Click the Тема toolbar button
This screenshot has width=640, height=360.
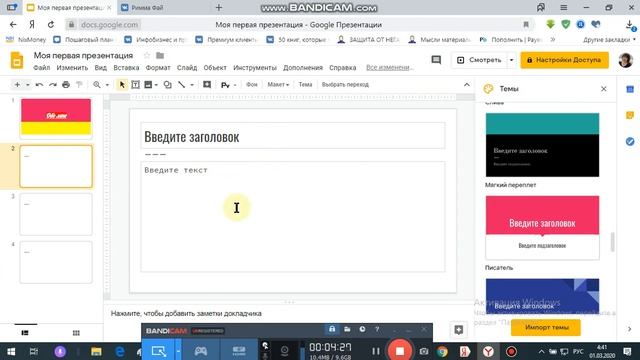click(x=305, y=84)
